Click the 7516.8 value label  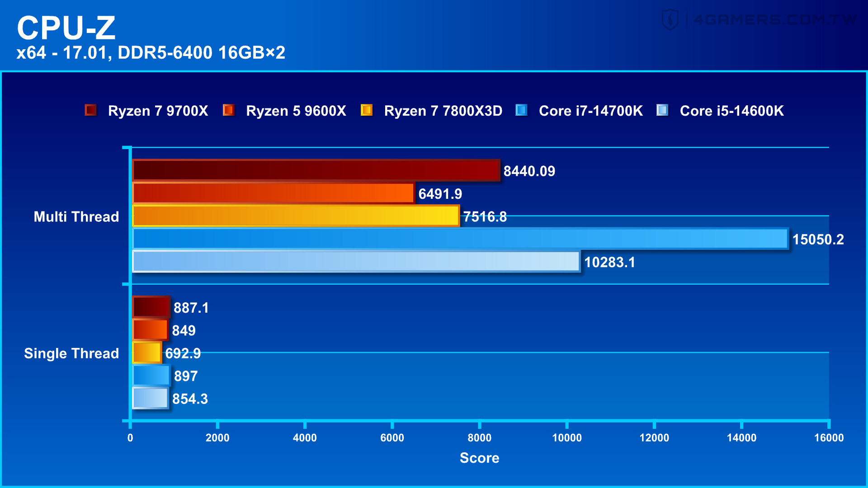tap(485, 217)
